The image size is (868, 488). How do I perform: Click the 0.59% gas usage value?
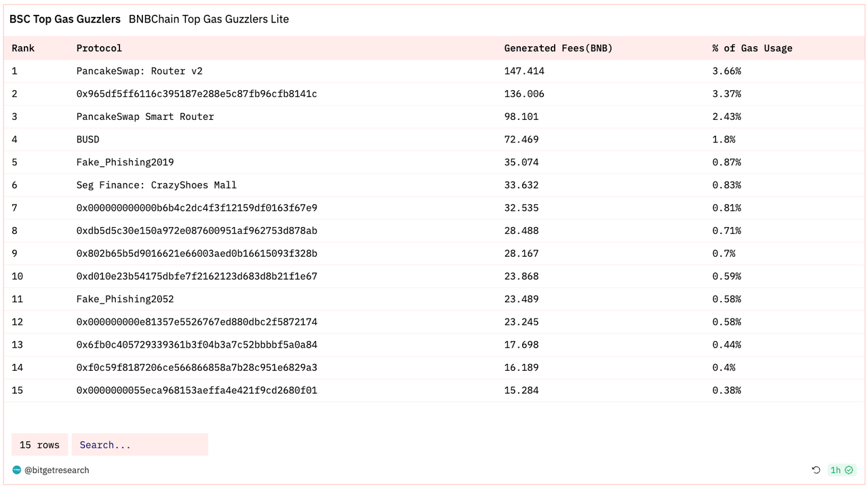[726, 277]
